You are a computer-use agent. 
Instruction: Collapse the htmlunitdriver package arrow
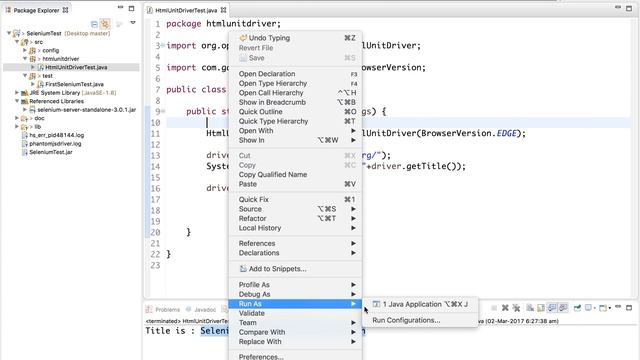tap(25, 59)
